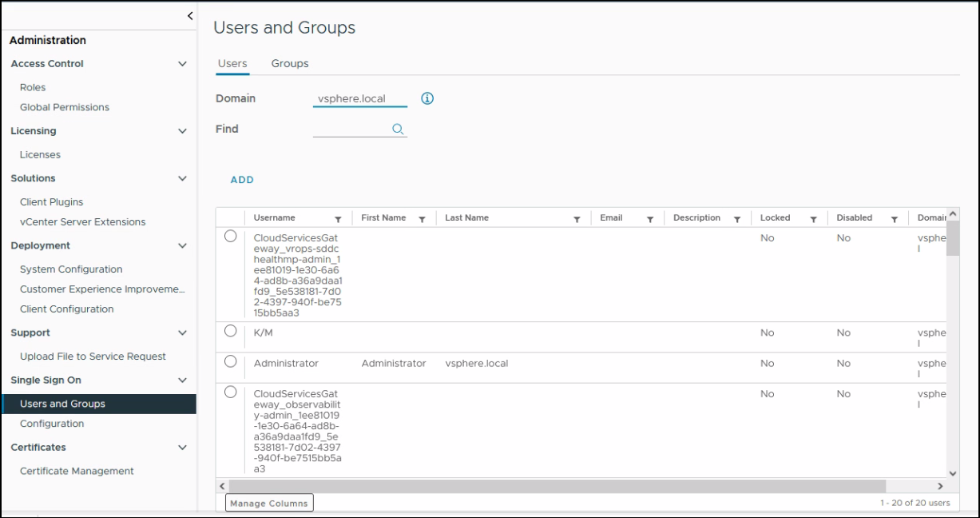Open the First Name column filter

423,217
